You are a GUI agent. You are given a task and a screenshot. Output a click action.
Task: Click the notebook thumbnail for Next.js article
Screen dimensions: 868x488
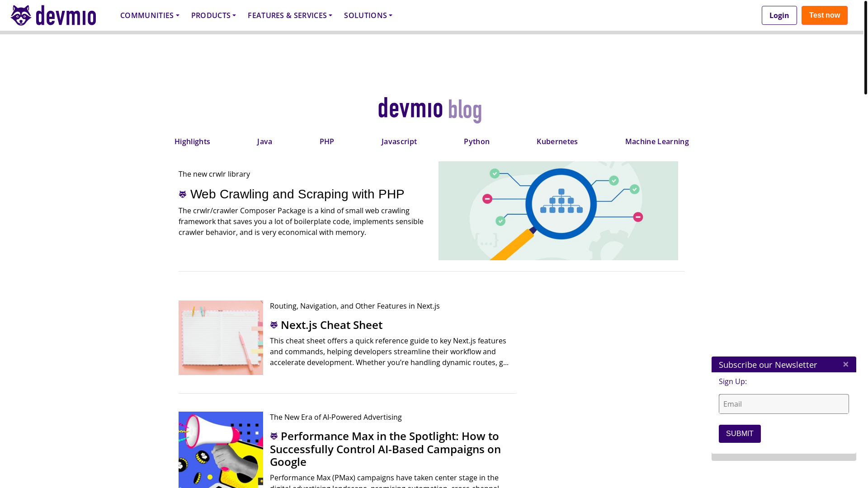pos(221,338)
